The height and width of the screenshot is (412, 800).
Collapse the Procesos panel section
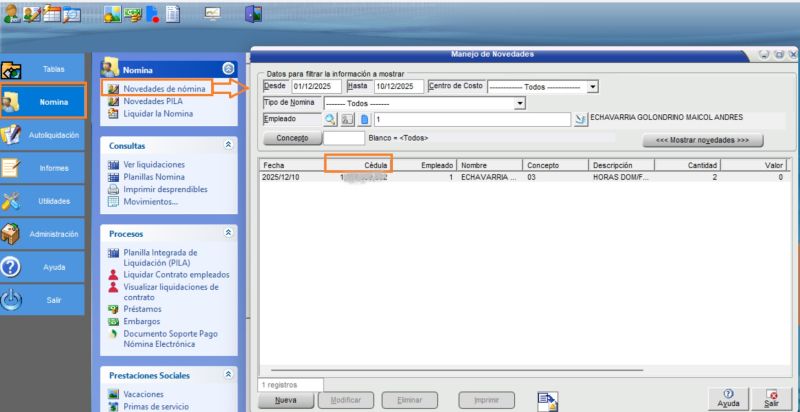coord(228,233)
